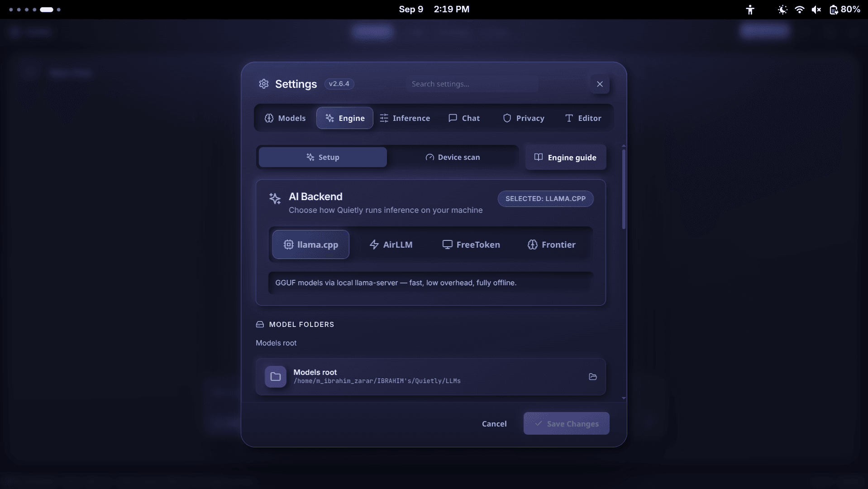The image size is (868, 489).
Task: Click the battery 80% indicator
Action: tap(844, 10)
